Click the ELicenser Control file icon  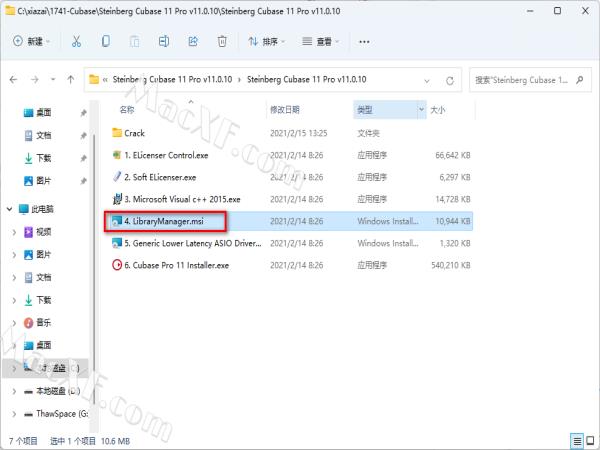coord(117,155)
